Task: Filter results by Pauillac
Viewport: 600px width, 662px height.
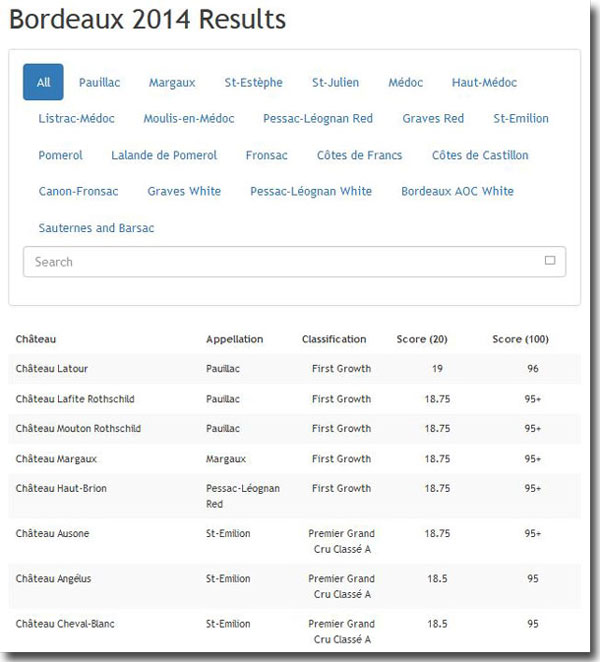Action: tap(99, 82)
